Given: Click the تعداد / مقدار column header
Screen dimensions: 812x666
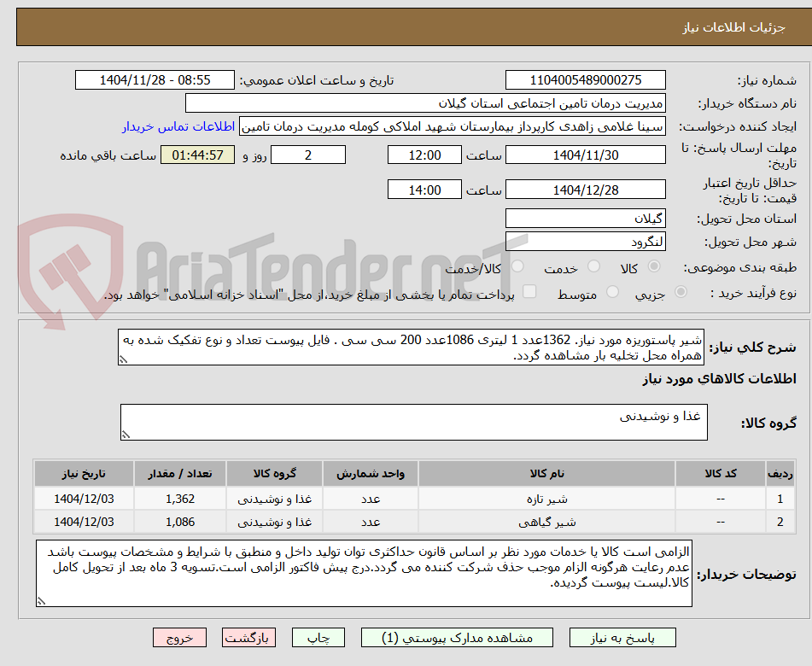Looking at the screenshot, I should (179, 473).
